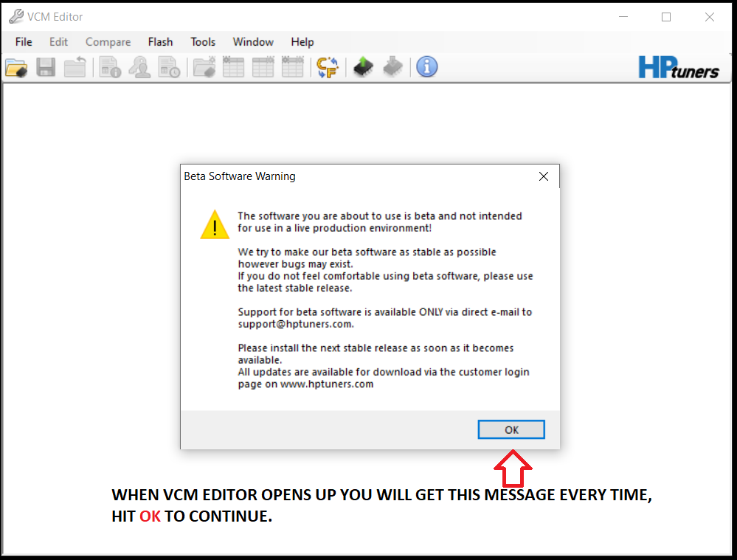This screenshot has width=737, height=560.
Task: Click OK in Beta Software Warning dialog
Action: click(x=511, y=429)
